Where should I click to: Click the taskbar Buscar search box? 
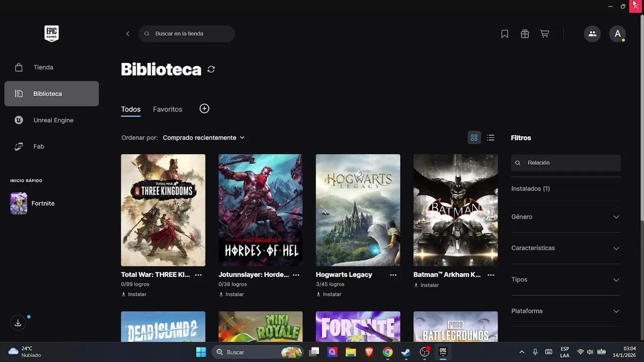(x=257, y=352)
